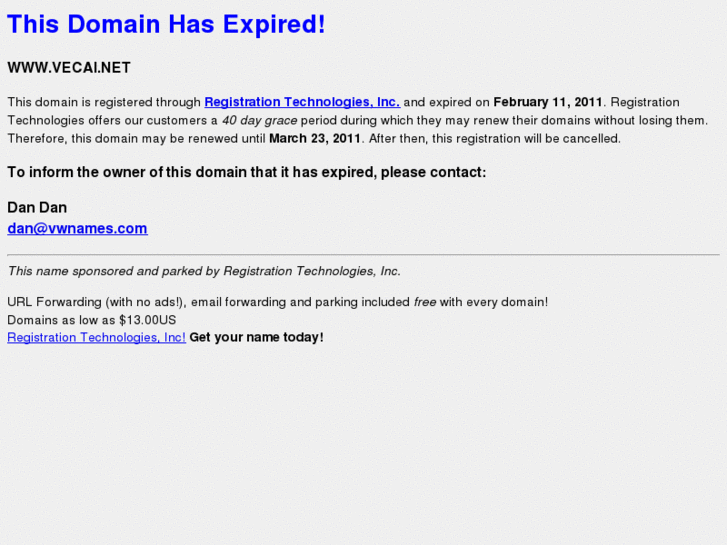Viewport: 727px width, 545px height.
Task: Click the bold 'Get your name today!' text
Action: [256, 337]
